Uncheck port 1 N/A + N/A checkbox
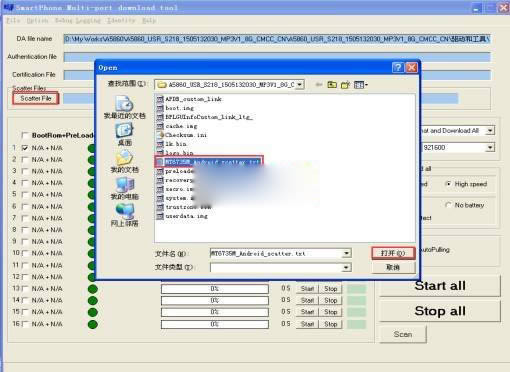The image size is (510, 372). tap(25, 148)
